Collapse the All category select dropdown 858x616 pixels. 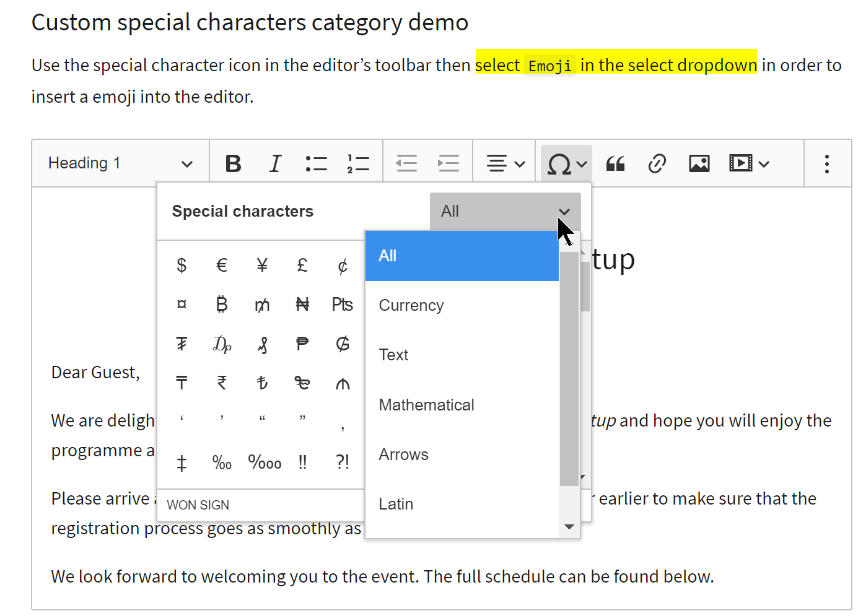(x=505, y=212)
